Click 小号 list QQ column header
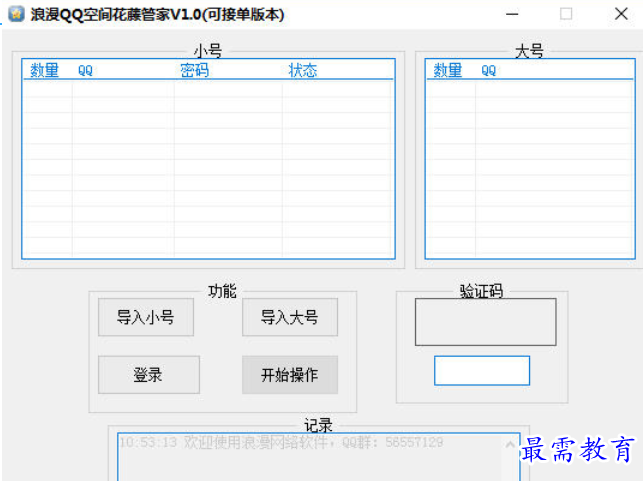Screen dimensions: 643x481 coord(123,70)
